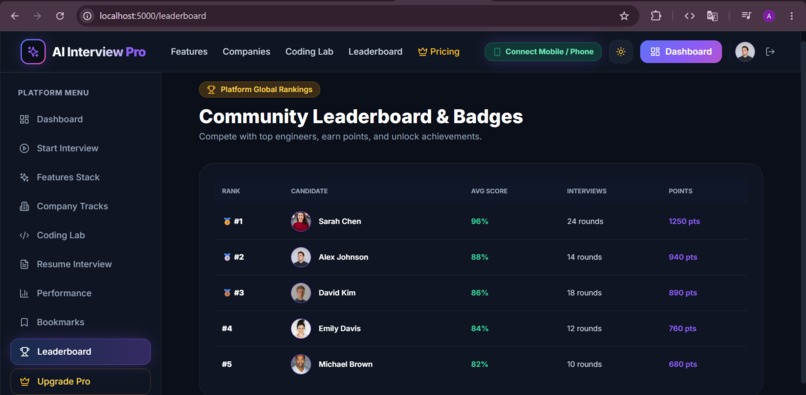This screenshot has width=806, height=395.
Task: Click the #4 rank cell
Action: click(x=227, y=328)
